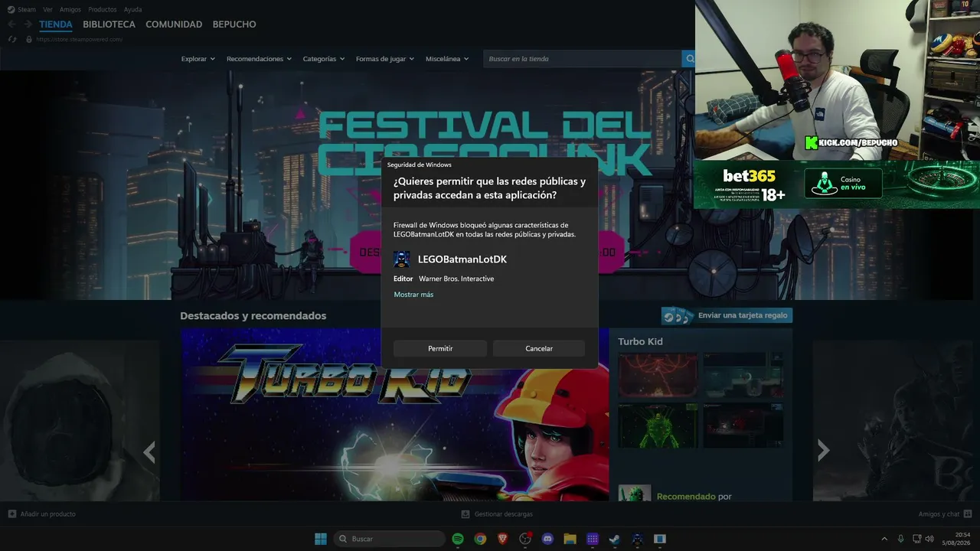The width and height of the screenshot is (980, 551).
Task: Open the Ayuda menu
Action: pyautogui.click(x=133, y=9)
